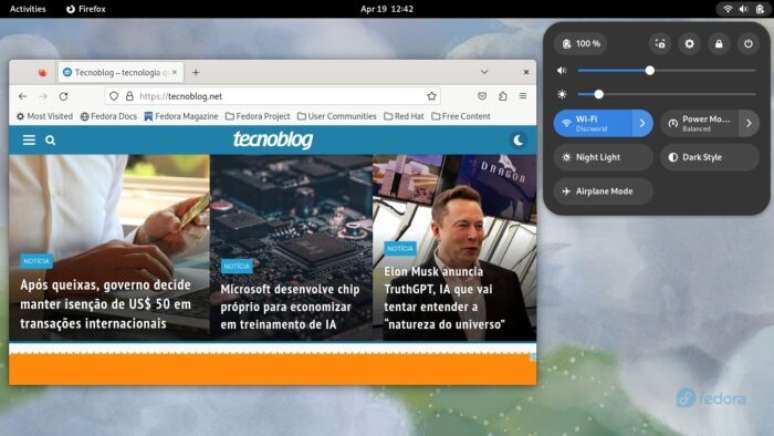Viewport: 774px width, 436px height.
Task: Open Elon Musk TruthGPT article
Action: 444,298
